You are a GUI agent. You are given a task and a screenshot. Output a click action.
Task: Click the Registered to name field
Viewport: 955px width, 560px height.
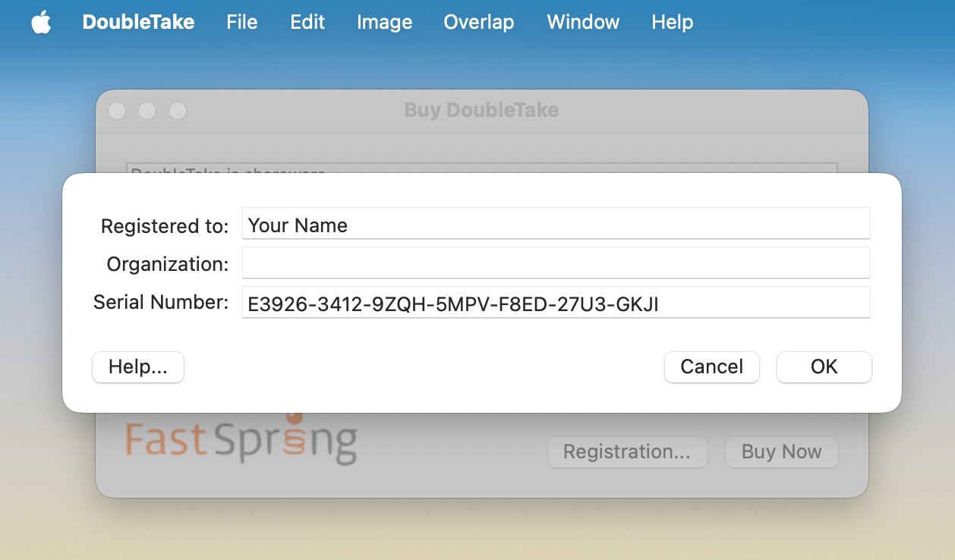click(x=556, y=224)
